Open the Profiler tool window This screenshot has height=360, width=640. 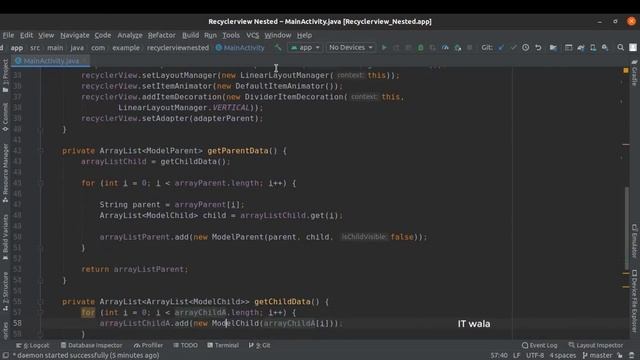148,345
